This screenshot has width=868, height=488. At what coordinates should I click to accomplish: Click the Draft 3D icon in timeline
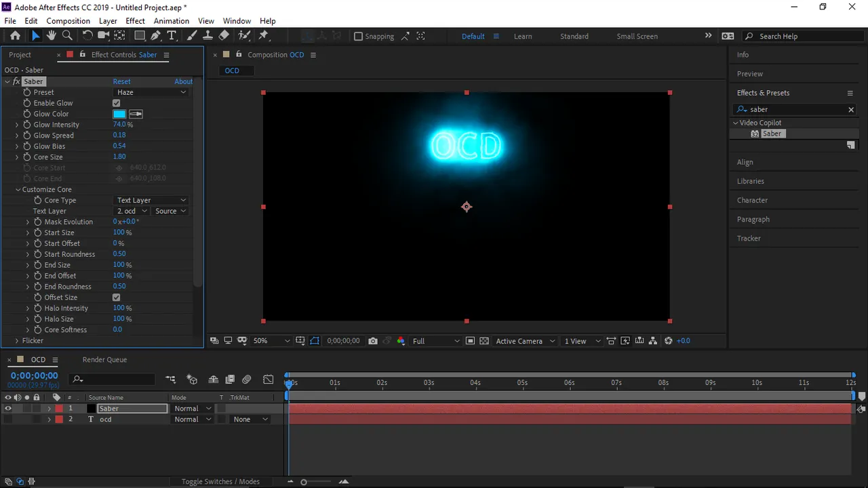pyautogui.click(x=192, y=380)
